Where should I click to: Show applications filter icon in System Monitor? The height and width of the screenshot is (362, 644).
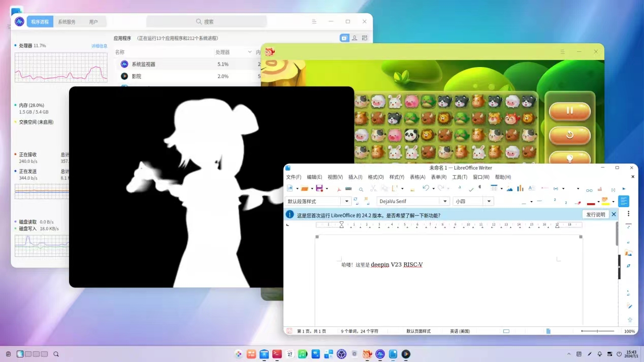click(x=344, y=38)
